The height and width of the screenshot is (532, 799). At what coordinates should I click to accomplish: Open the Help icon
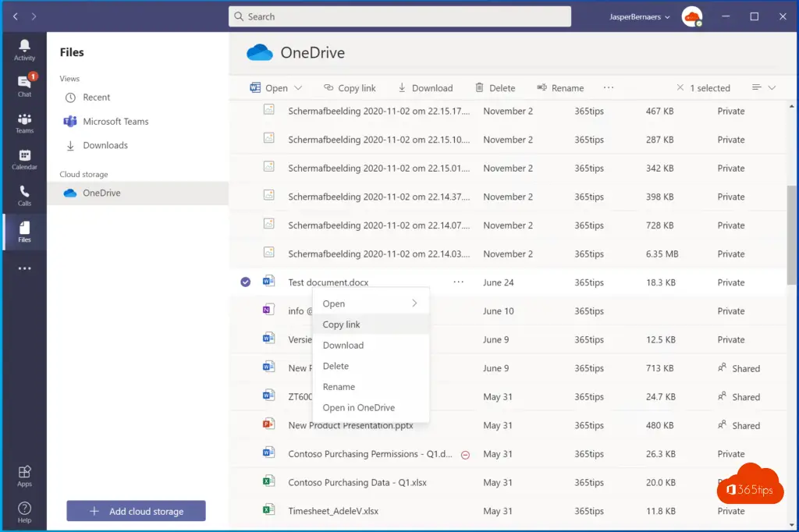(x=24, y=512)
